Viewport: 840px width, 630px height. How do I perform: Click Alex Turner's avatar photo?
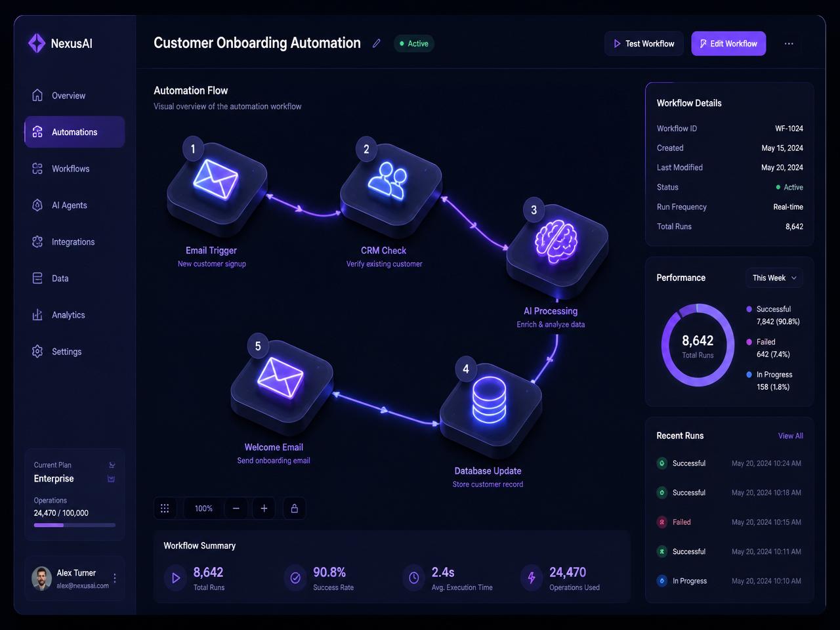pos(41,578)
